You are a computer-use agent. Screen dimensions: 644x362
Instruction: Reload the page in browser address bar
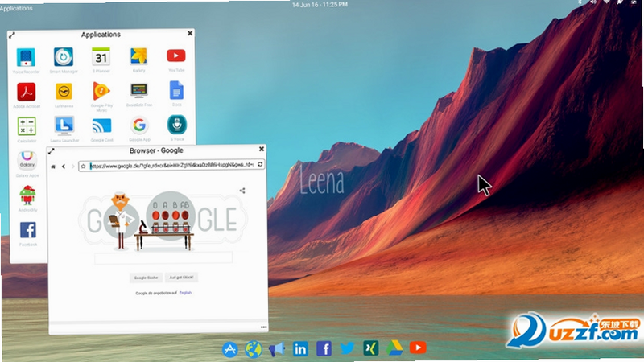[x=260, y=165]
